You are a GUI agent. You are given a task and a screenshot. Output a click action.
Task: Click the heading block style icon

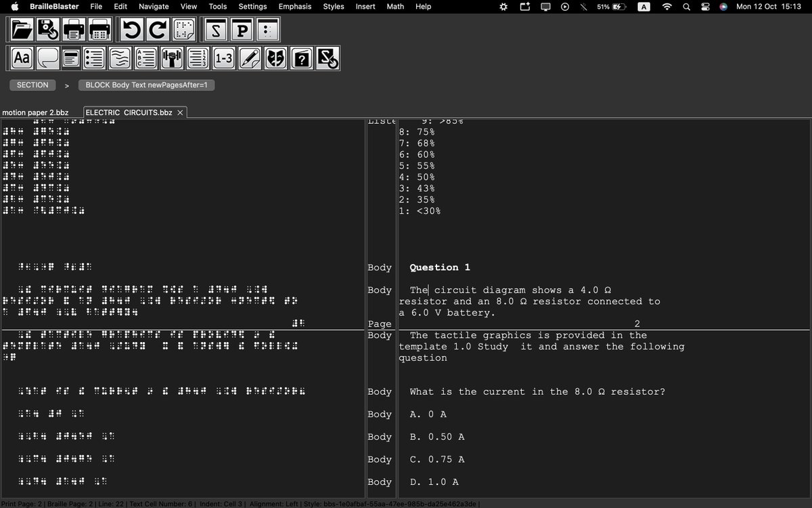70,58
